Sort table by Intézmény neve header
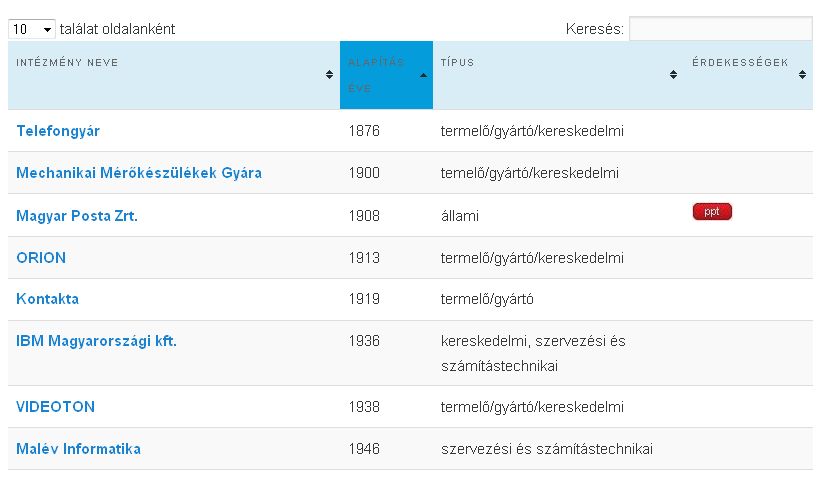This screenshot has height=480, width=836. 67,62
